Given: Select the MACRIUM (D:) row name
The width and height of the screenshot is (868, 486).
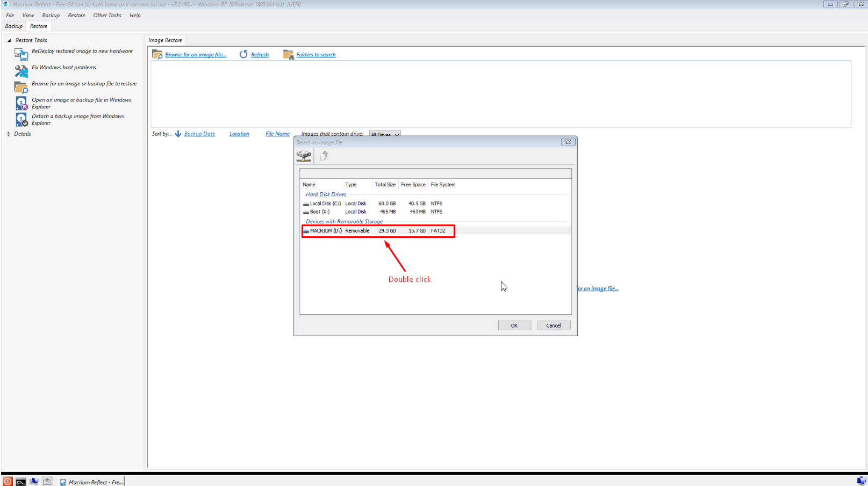Looking at the screenshot, I should coord(326,231).
